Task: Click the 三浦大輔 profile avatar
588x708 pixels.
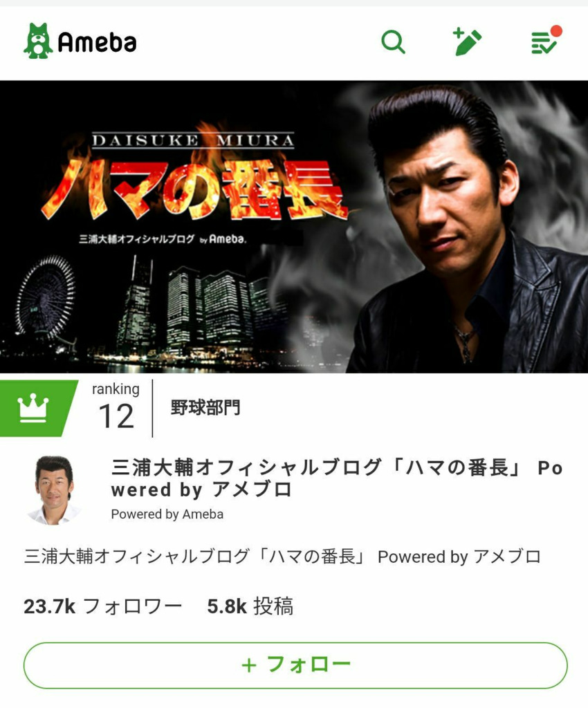Action: click(54, 490)
